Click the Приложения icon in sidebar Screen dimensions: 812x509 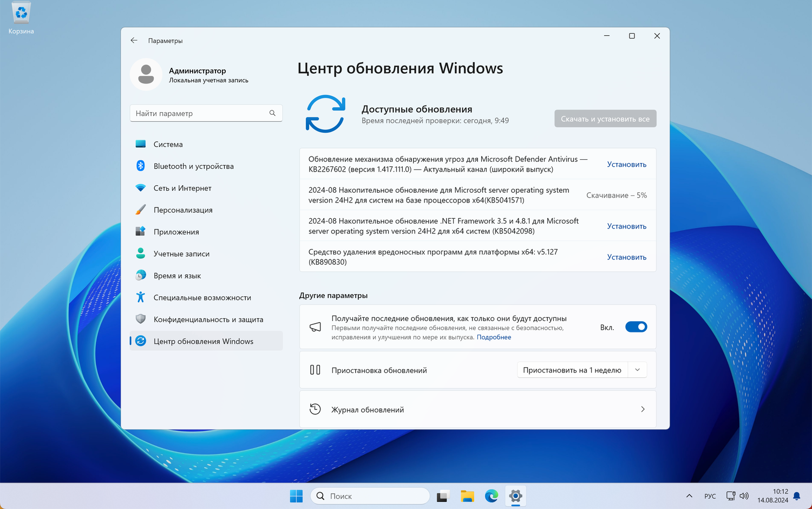pyautogui.click(x=141, y=231)
